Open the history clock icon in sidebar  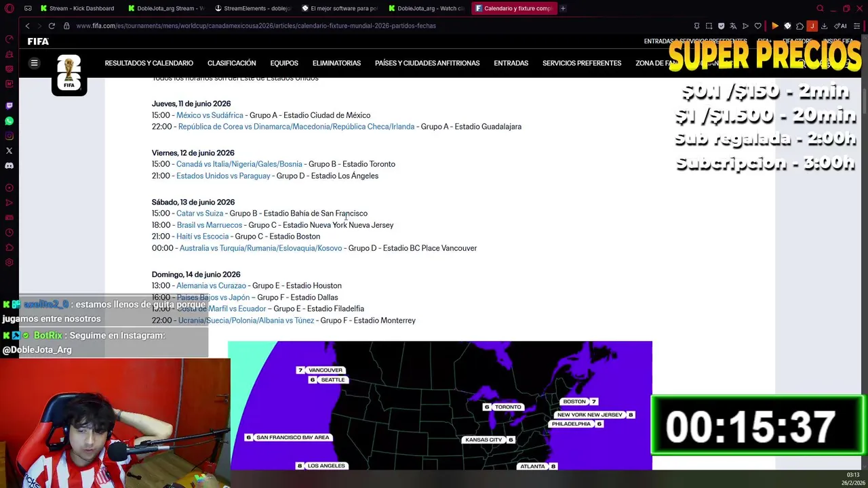[x=9, y=232]
